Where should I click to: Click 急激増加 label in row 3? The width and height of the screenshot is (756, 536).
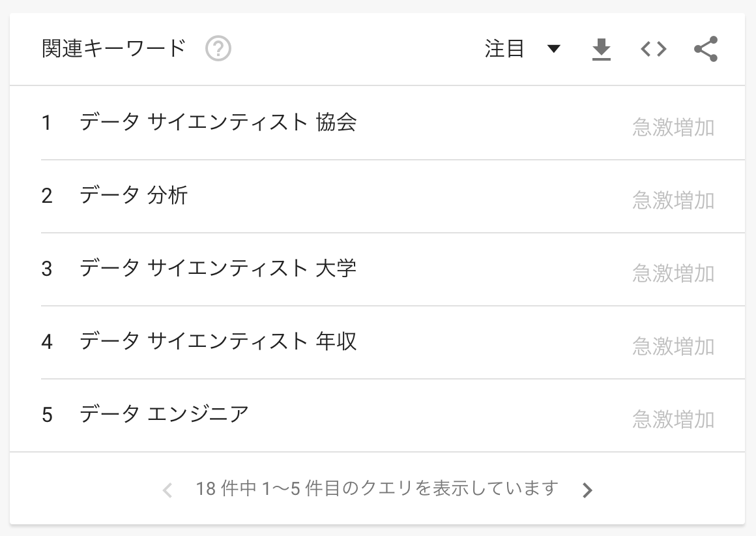click(673, 273)
